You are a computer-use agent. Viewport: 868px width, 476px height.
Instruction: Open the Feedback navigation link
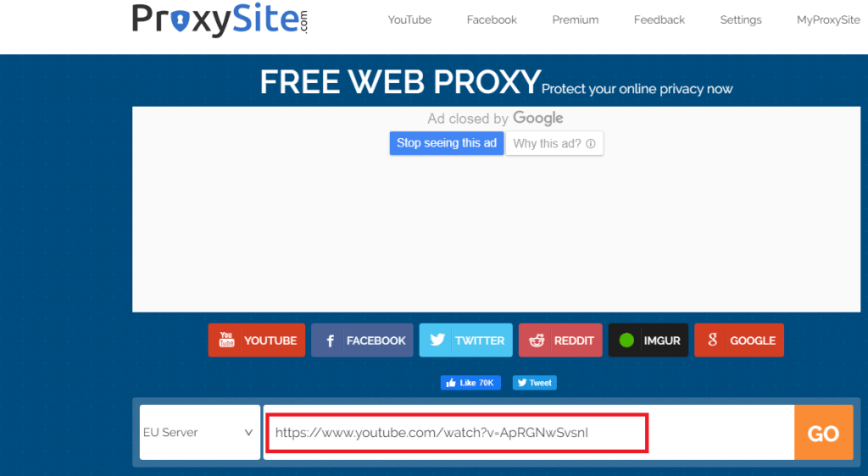[x=659, y=19]
